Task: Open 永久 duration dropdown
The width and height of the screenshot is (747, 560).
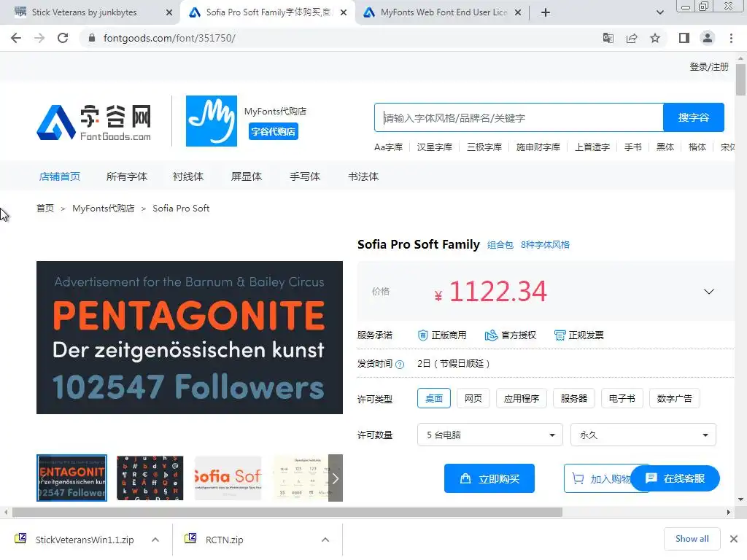Action: click(x=643, y=435)
